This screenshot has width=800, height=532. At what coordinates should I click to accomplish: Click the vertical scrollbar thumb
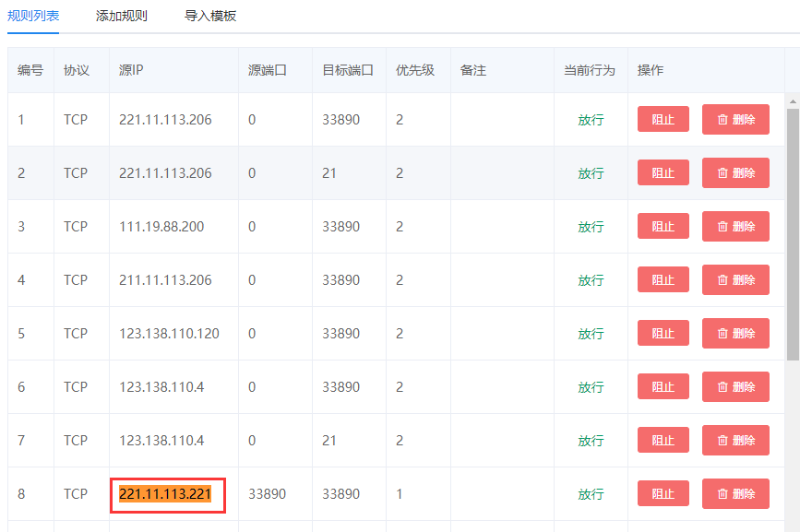pos(793,231)
